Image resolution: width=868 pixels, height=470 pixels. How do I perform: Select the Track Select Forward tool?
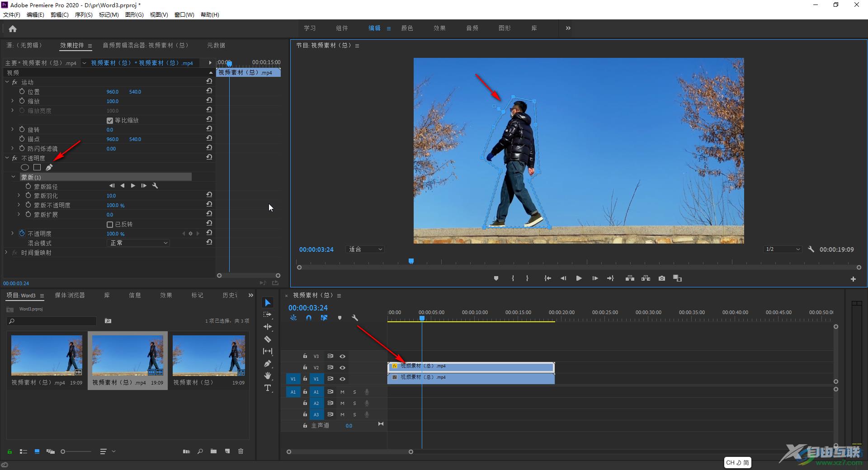tap(268, 315)
